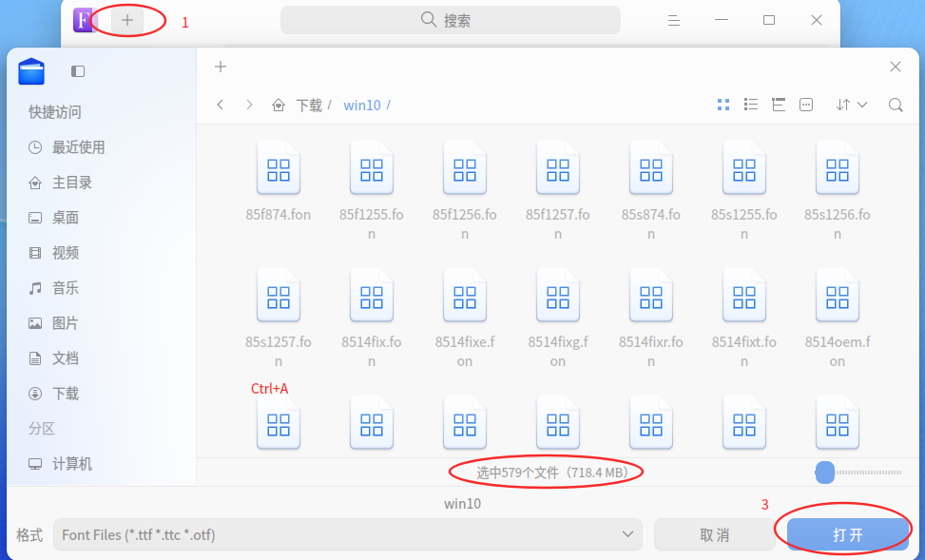Select the 85f1255.fon file icon
Image resolution: width=925 pixels, height=560 pixels.
coord(372,169)
